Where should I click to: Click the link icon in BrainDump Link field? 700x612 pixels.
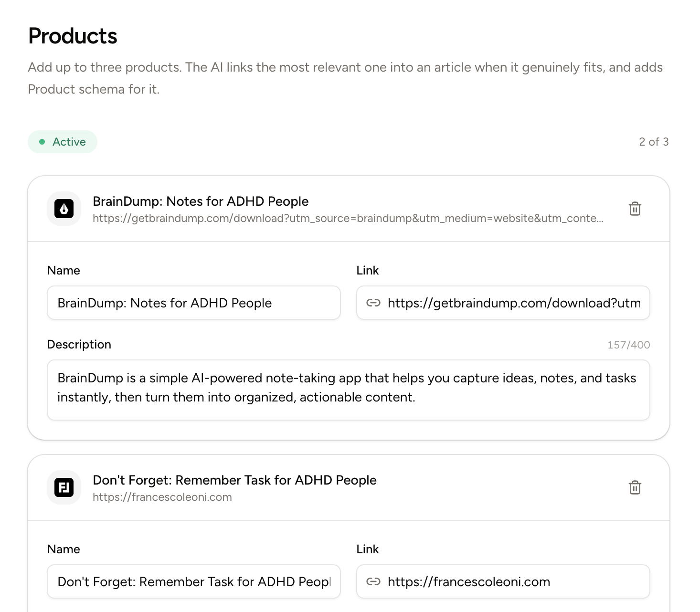pyautogui.click(x=373, y=303)
